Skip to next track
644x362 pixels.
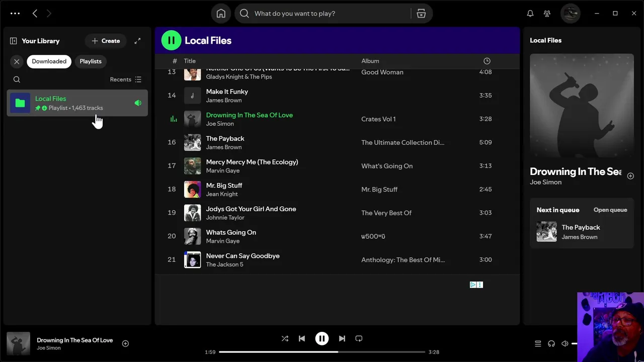pyautogui.click(x=342, y=338)
